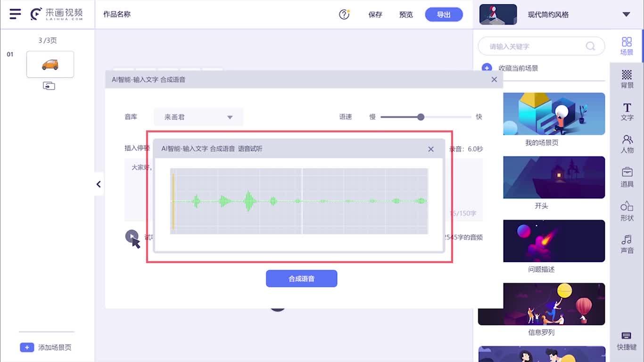Click inside the audio waveform
Screen dimensions: 644x362
[299, 201]
